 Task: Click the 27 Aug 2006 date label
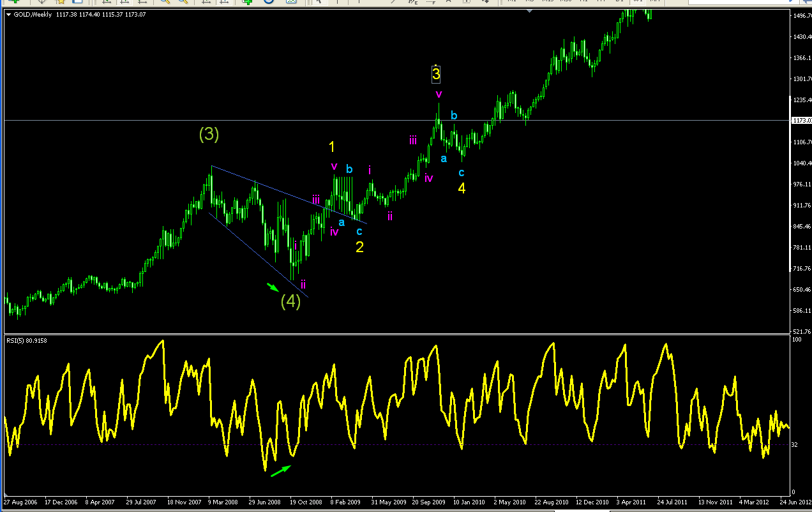pos(20,502)
